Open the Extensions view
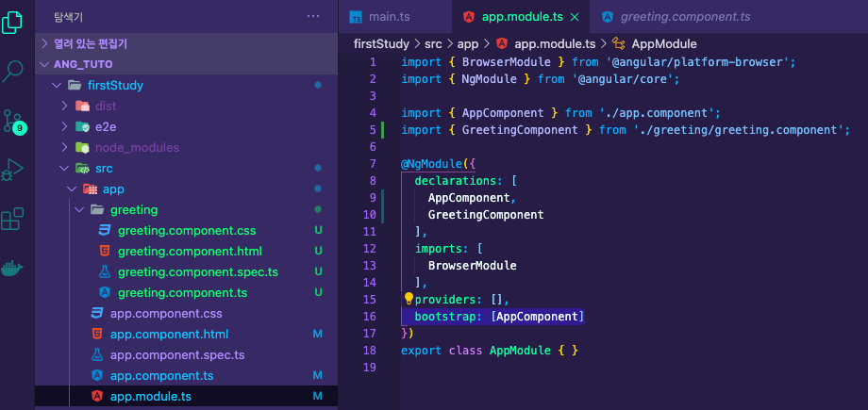 [12, 219]
